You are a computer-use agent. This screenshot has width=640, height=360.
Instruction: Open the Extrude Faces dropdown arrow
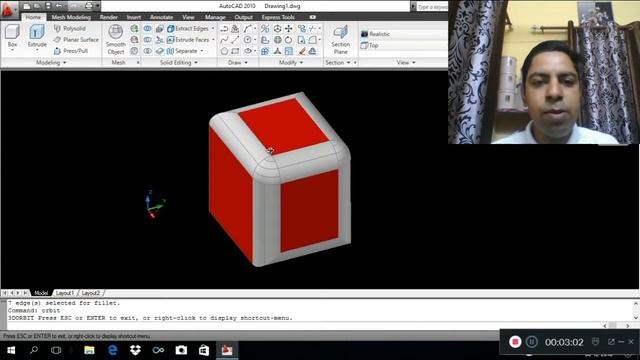coord(213,40)
